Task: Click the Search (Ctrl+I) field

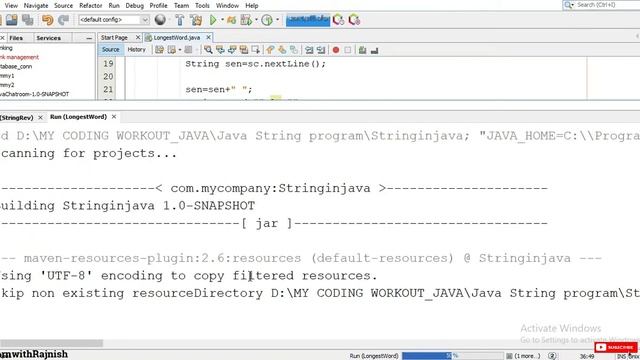Action: [x=601, y=5]
